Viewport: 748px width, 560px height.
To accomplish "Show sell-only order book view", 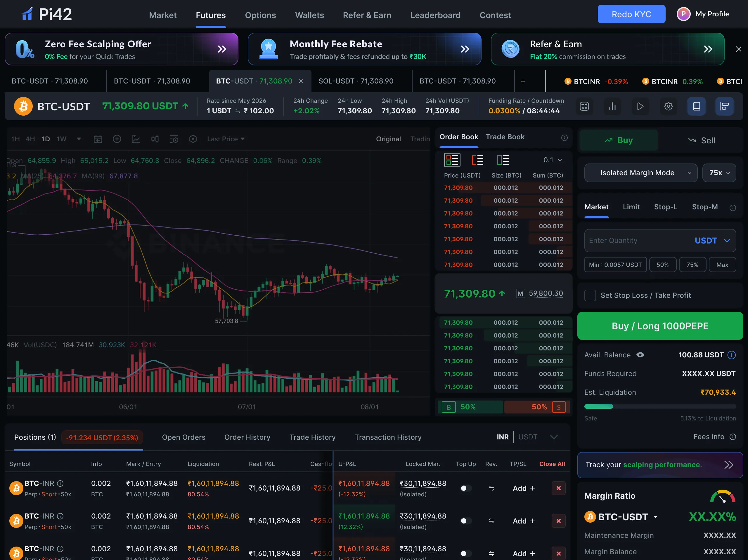I will 477,160.
